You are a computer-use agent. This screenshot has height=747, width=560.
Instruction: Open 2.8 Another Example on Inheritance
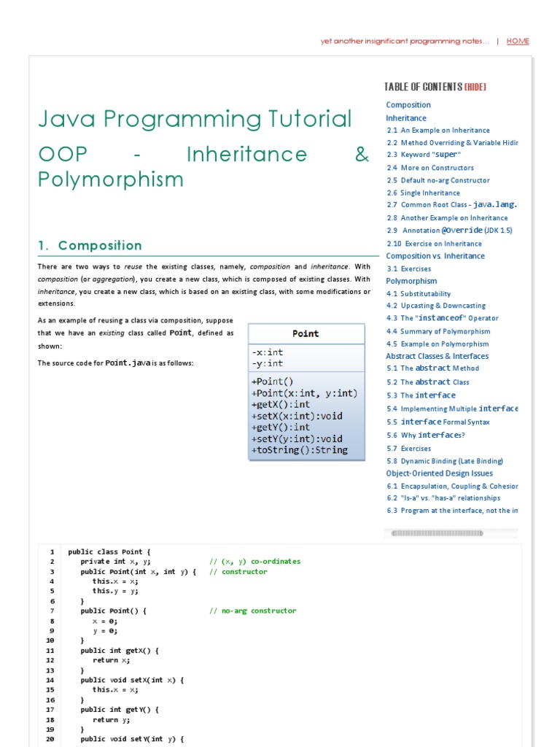[x=447, y=217]
